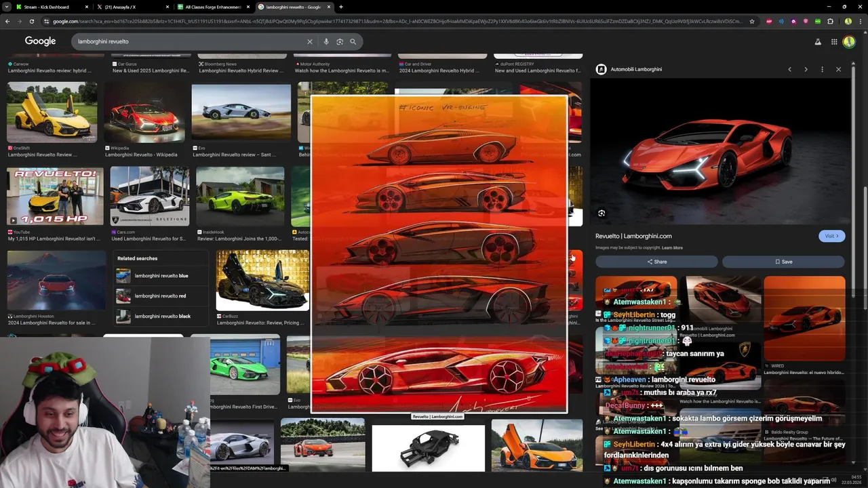Open the Lamborghini Houston red car thumbnail
The width and height of the screenshot is (868, 488).
point(56,281)
